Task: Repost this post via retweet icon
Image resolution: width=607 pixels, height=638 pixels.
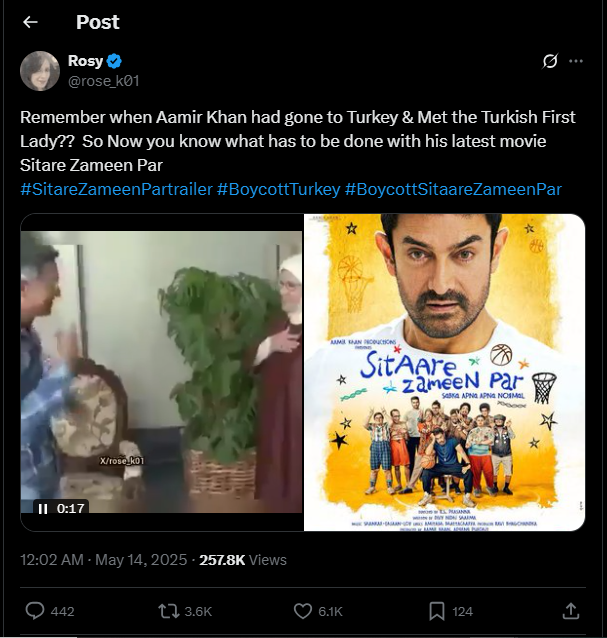Action: pos(169,610)
